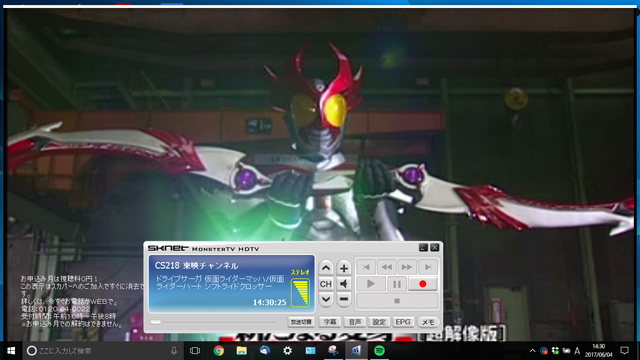
Task: Skip to previous chapter in MonsterTV
Action: coord(366,267)
